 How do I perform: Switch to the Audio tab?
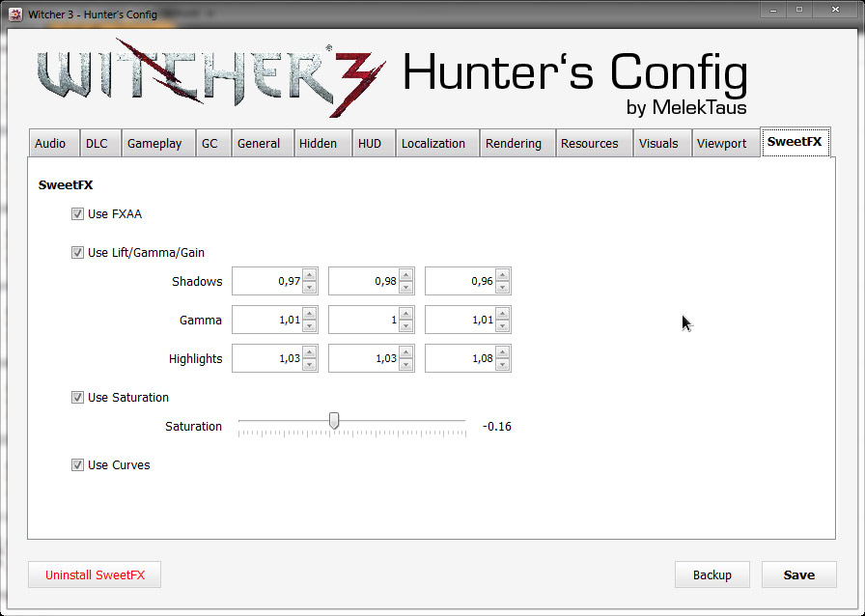coord(50,144)
